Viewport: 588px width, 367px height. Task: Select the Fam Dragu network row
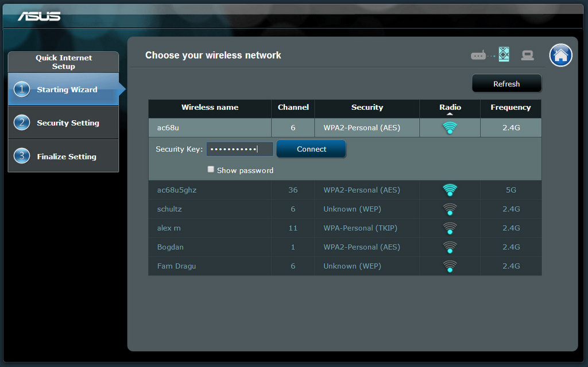point(345,266)
